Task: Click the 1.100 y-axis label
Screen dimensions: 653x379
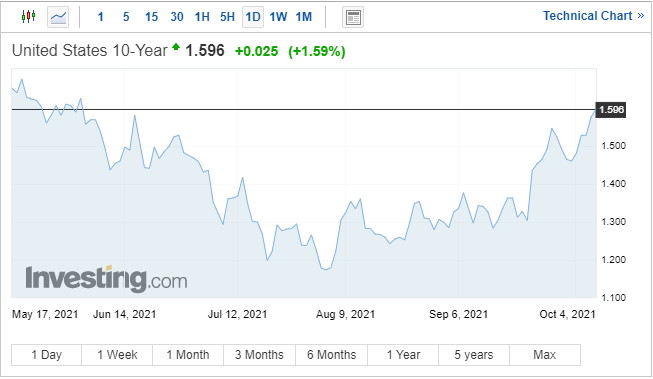Action: click(x=613, y=297)
